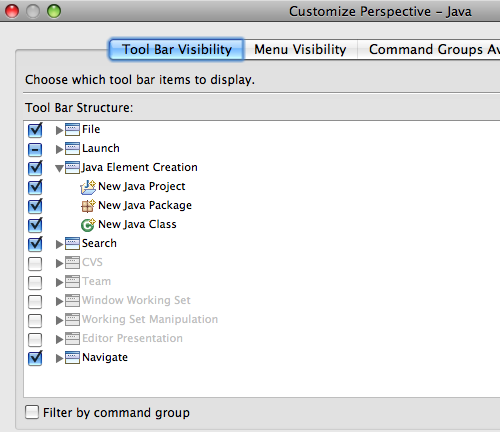Image resolution: width=500 pixels, height=432 pixels.
Task: Select the Working Set Manipulation label
Action: click(150, 320)
